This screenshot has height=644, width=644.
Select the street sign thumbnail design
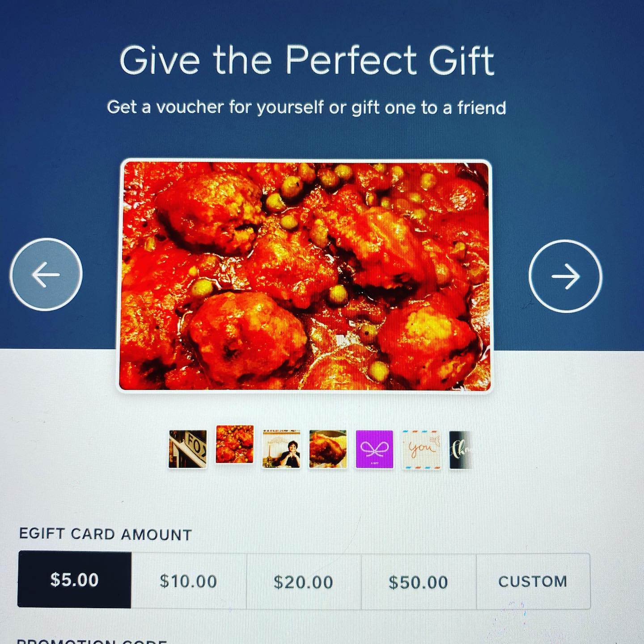(188, 449)
